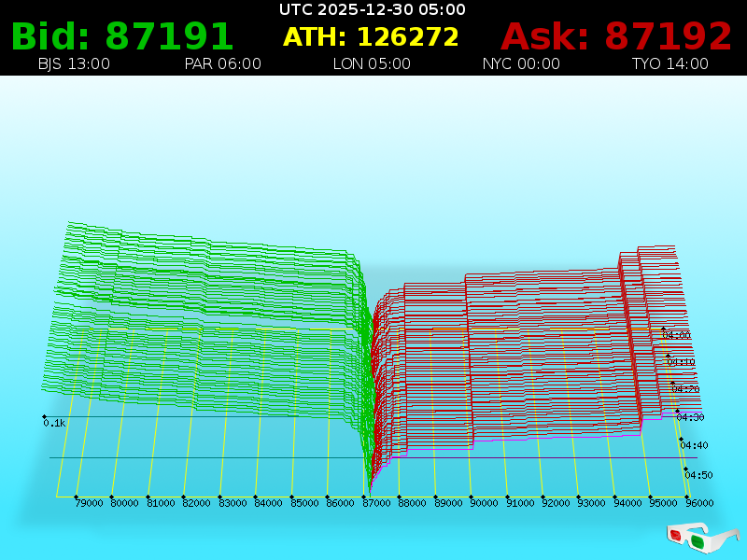Click the 87000 price axis label
Screen dimensions: 747x560
[x=376, y=503]
